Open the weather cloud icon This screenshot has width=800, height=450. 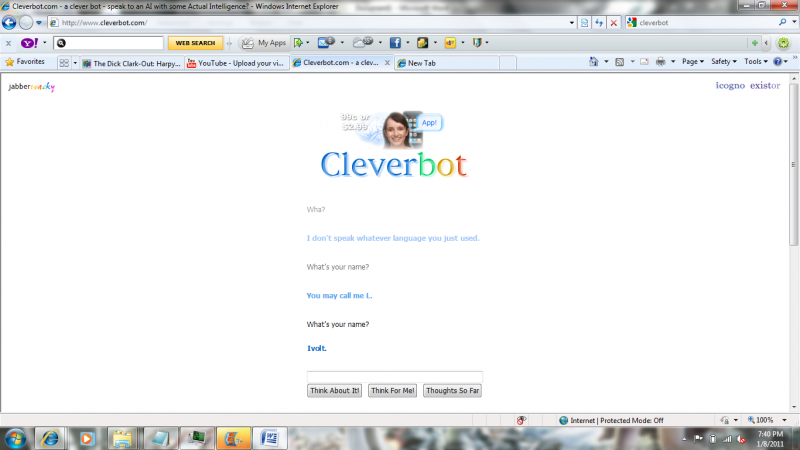[363, 42]
